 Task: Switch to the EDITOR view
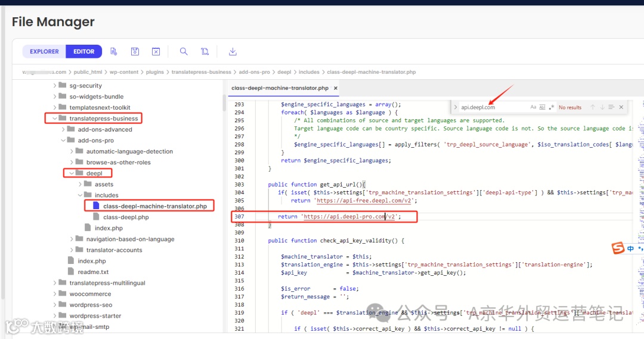[x=84, y=51]
